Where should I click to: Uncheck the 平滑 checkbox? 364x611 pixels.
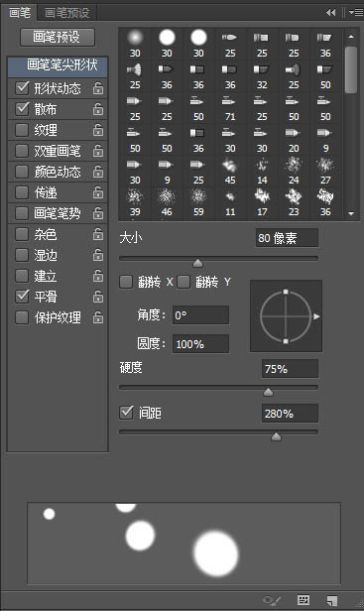[22, 297]
